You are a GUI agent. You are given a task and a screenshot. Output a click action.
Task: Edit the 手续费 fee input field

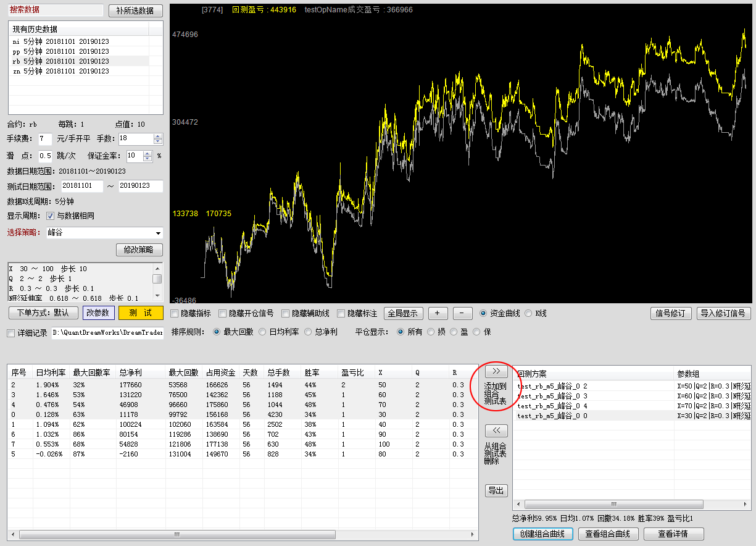click(45, 139)
